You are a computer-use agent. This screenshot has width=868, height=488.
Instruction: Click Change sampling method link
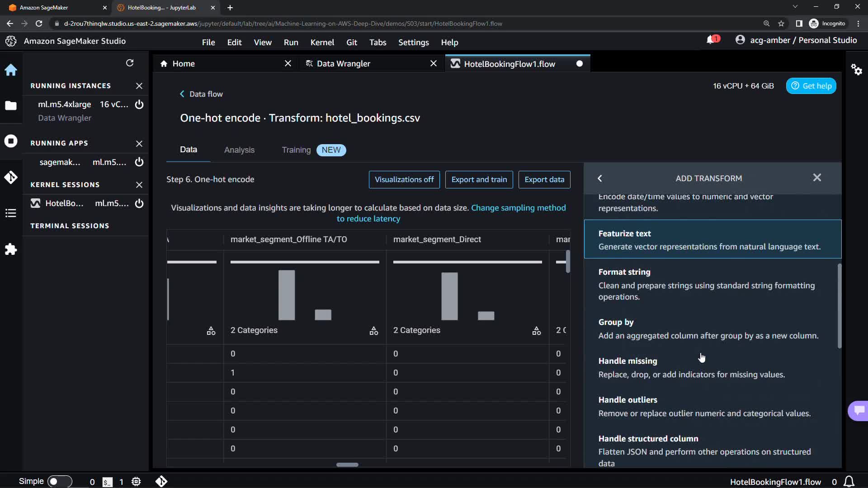[x=518, y=208]
